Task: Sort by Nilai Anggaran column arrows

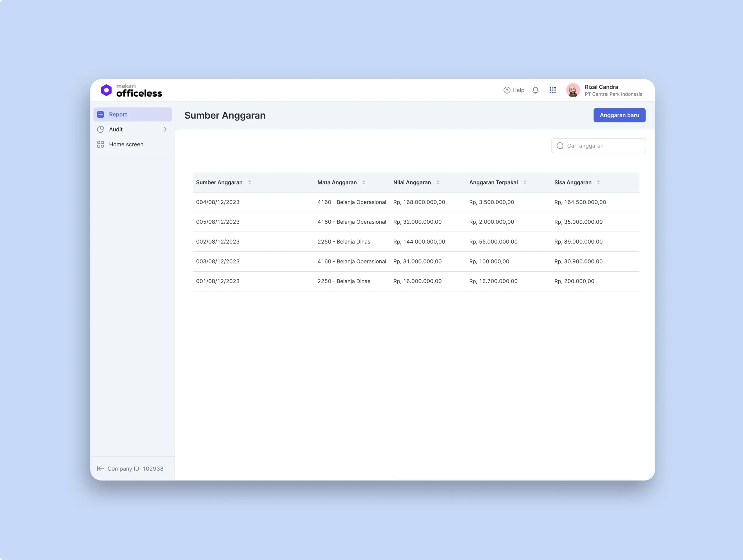Action: pyautogui.click(x=438, y=182)
